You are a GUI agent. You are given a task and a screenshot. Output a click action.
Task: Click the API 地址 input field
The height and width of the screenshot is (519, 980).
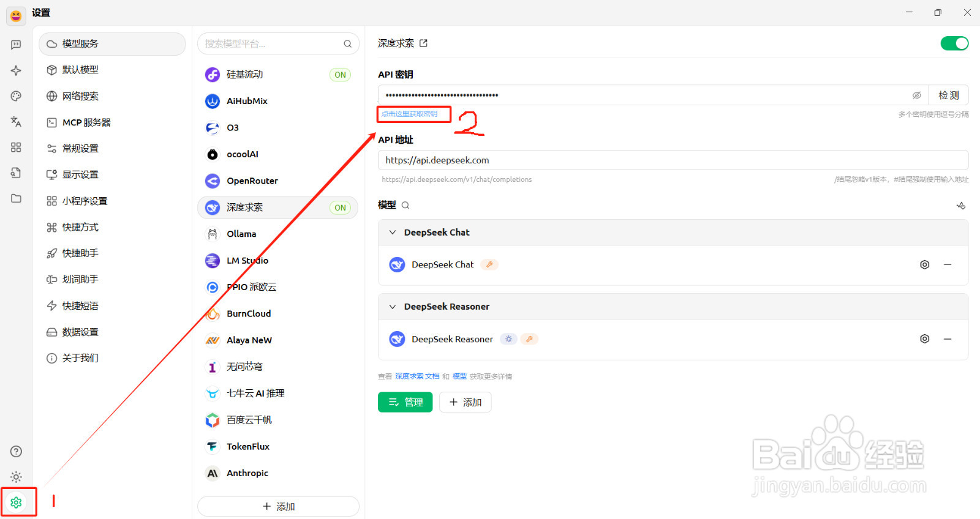[673, 160]
